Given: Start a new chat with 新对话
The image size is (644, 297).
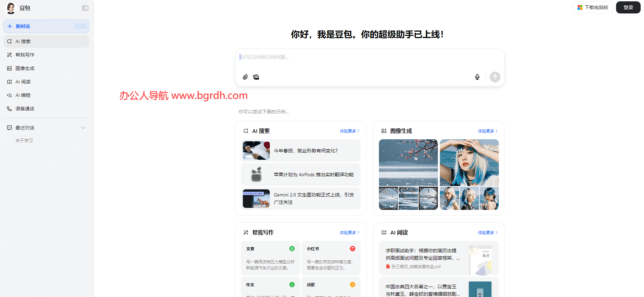Looking at the screenshot, I should 46,26.
